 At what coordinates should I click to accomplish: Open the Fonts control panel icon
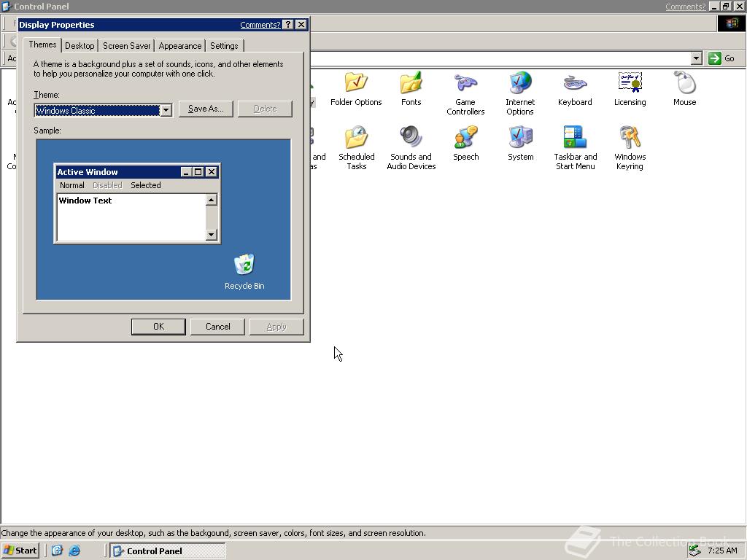coord(411,88)
